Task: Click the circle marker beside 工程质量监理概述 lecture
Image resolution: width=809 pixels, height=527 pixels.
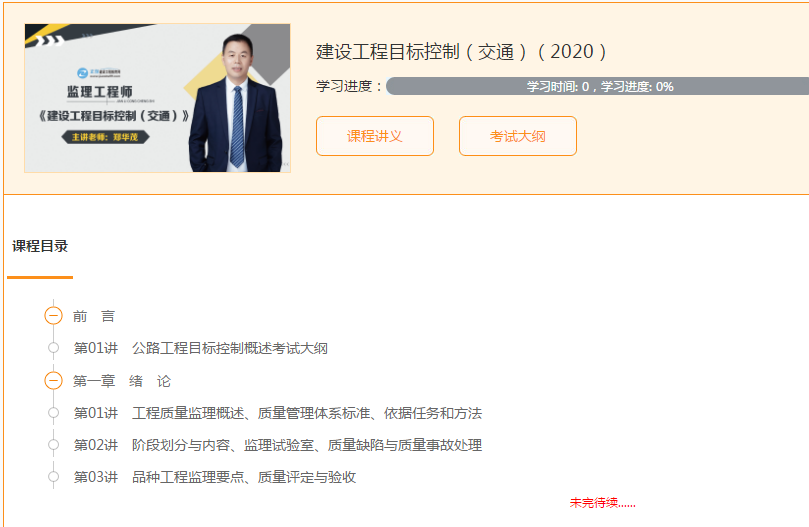Action: (53, 413)
